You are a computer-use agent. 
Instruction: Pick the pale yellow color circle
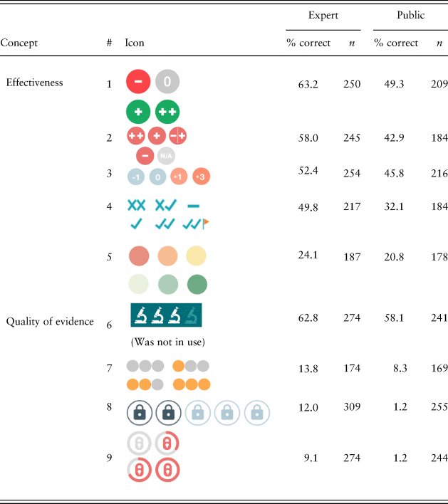tap(196, 256)
